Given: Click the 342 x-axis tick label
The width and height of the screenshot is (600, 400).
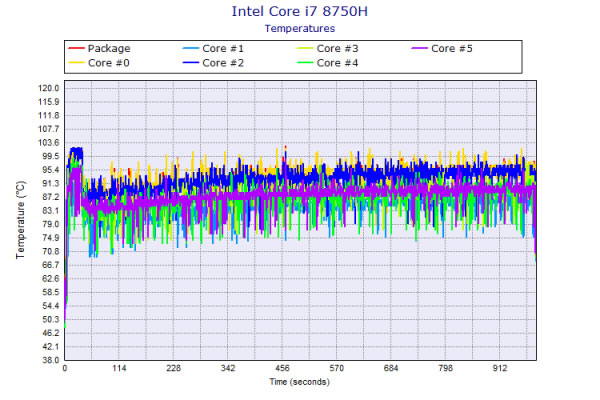Looking at the screenshot, I should [228, 368].
